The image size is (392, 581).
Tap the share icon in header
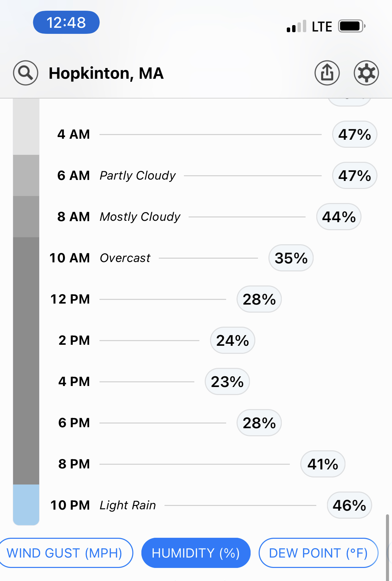pyautogui.click(x=327, y=73)
